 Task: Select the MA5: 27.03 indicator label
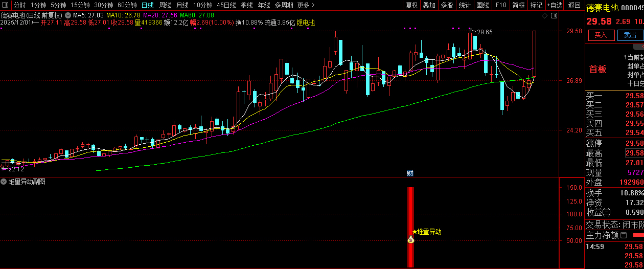(88, 15)
